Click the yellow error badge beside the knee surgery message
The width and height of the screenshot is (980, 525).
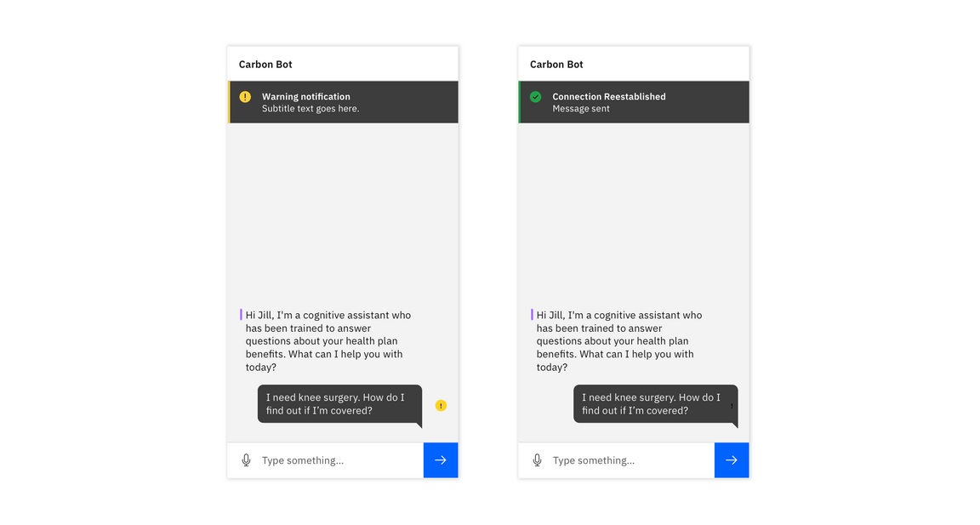441,405
